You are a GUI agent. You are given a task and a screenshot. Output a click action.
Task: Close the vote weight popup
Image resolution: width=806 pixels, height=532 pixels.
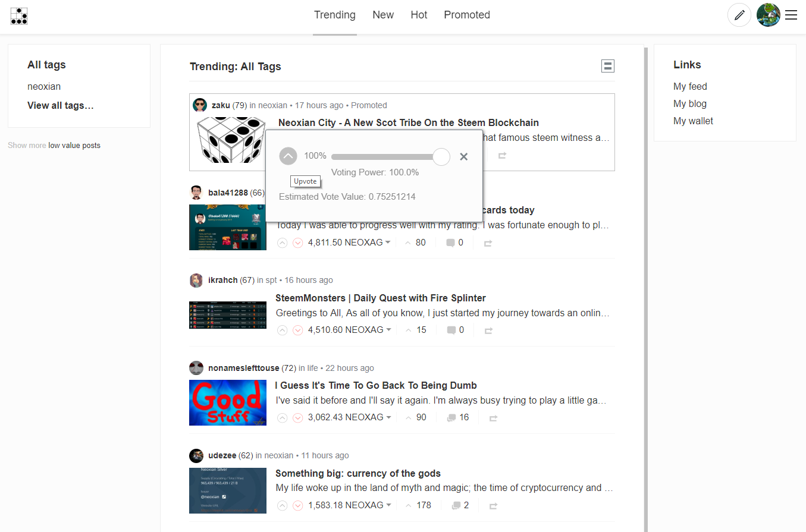pyautogui.click(x=464, y=156)
